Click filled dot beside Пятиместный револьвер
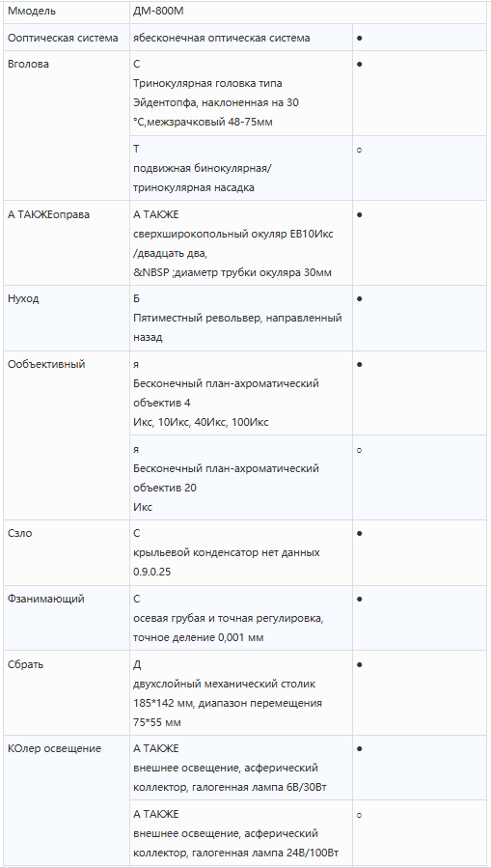This screenshot has width=491, height=868. (360, 299)
